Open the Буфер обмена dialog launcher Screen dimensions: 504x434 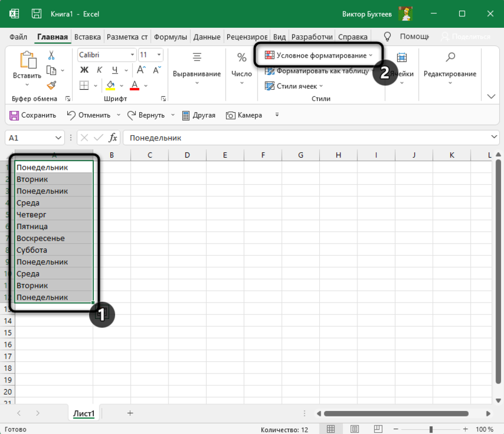pos(68,99)
